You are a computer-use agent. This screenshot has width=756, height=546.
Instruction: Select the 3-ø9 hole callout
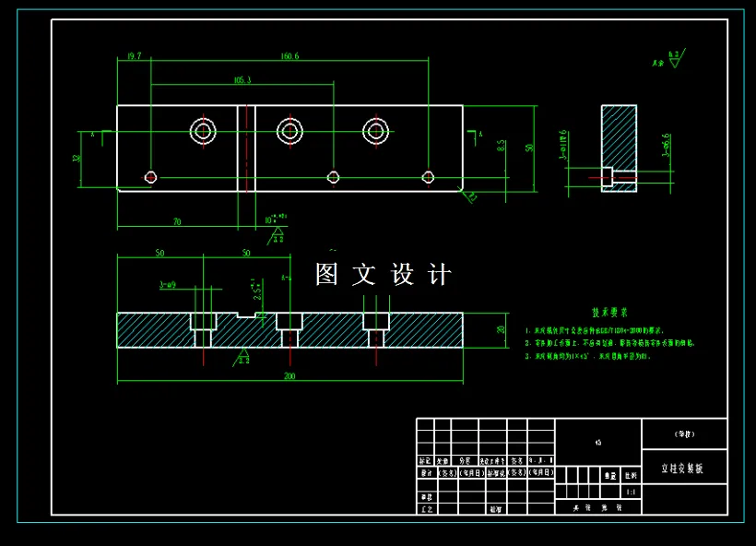tap(168, 285)
